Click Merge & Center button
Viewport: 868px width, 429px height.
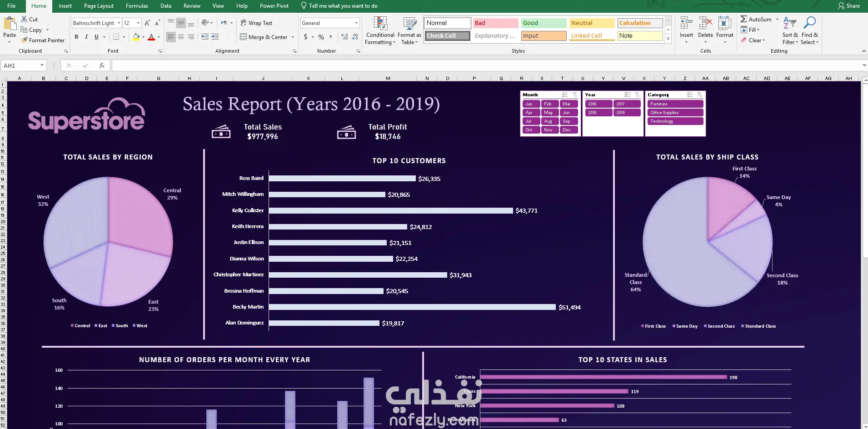point(267,37)
